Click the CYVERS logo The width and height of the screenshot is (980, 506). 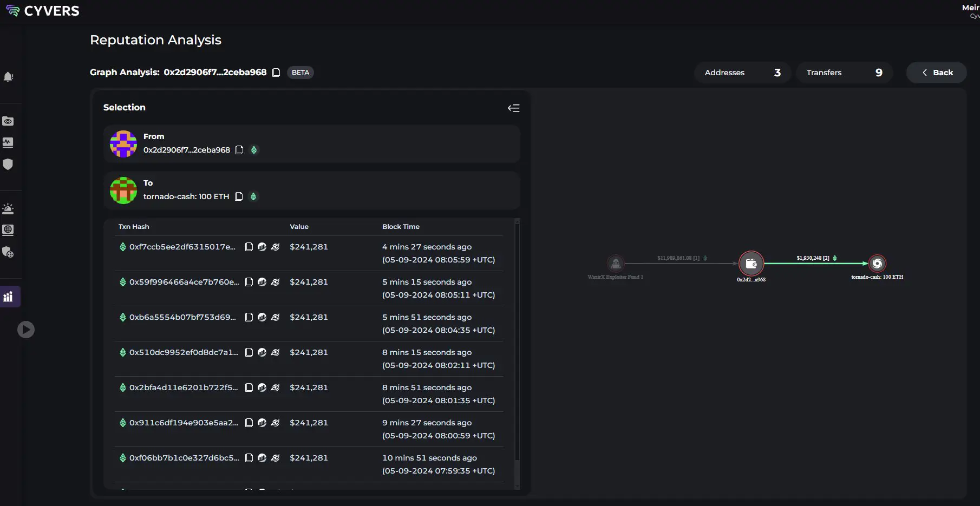pos(43,11)
